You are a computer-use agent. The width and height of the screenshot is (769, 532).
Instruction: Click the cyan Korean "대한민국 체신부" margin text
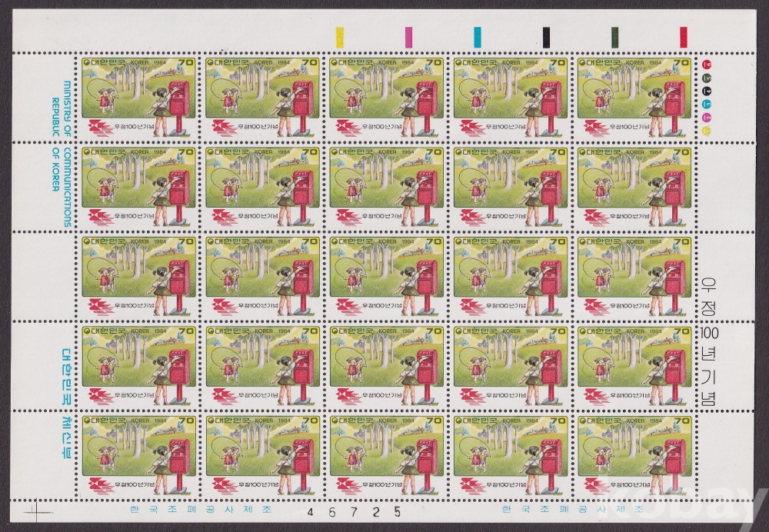67,404
